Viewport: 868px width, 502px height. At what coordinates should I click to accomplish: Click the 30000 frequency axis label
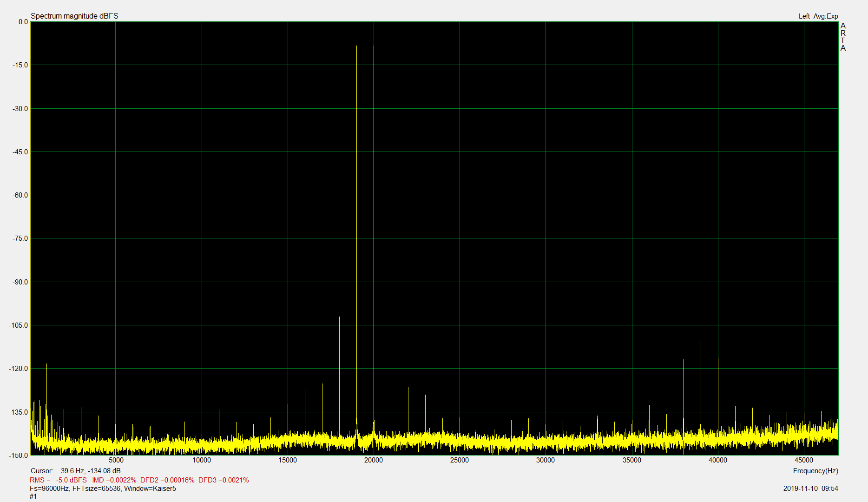(x=546, y=460)
